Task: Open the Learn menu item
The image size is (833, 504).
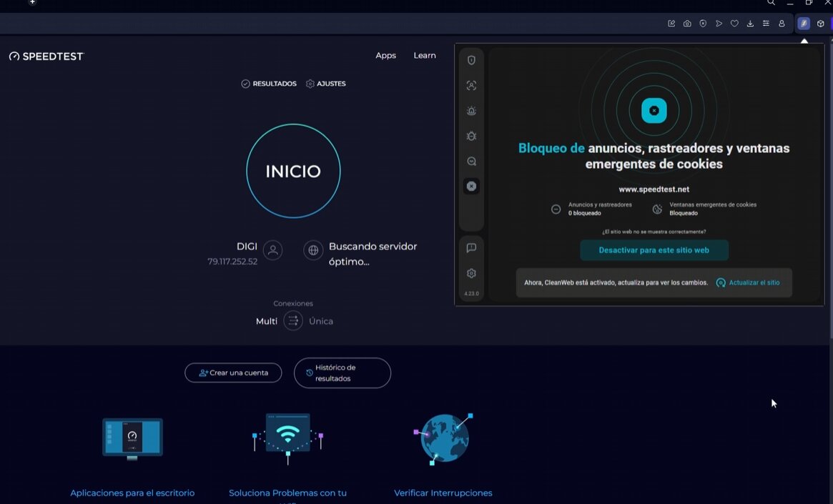Action: [x=424, y=56]
